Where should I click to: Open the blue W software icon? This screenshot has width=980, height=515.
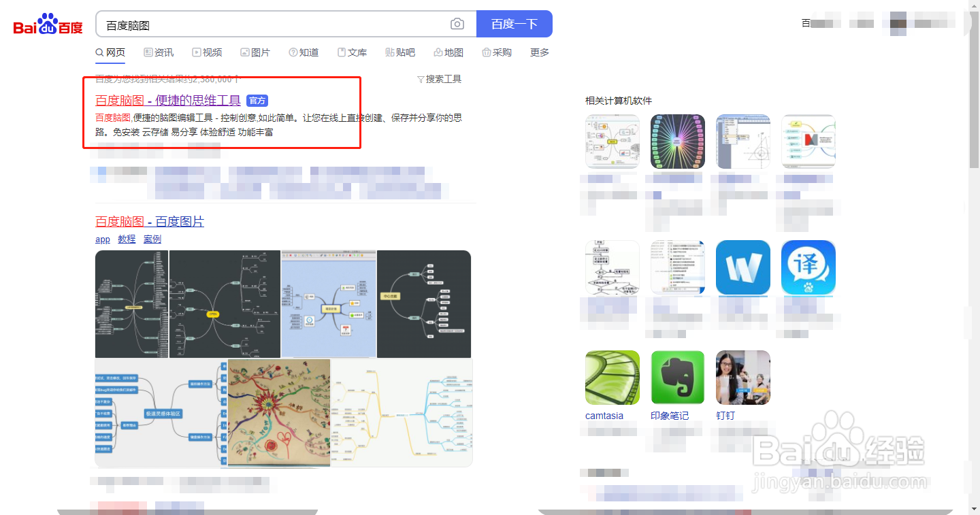coord(743,267)
